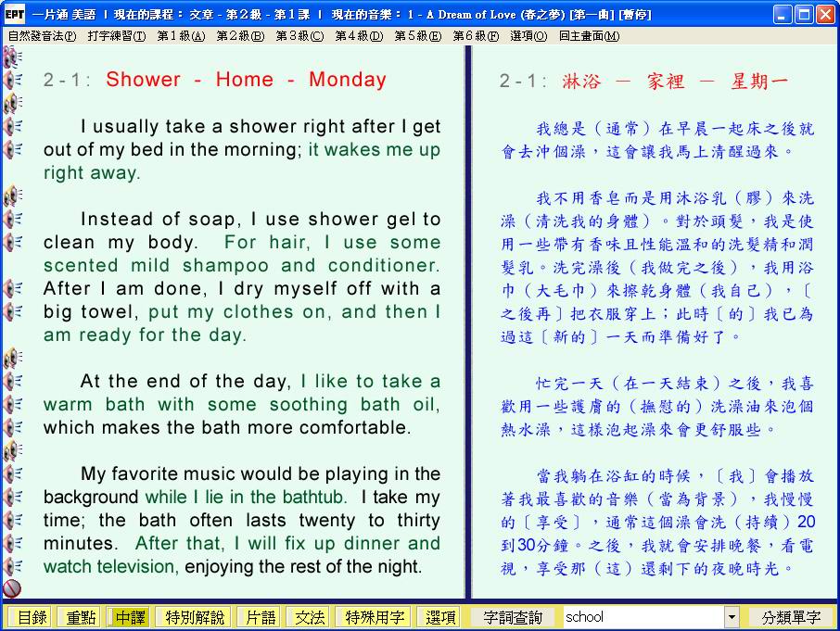Toggle the 中譯 Chinese translation button
This screenshot has width=840, height=631.
[129, 617]
